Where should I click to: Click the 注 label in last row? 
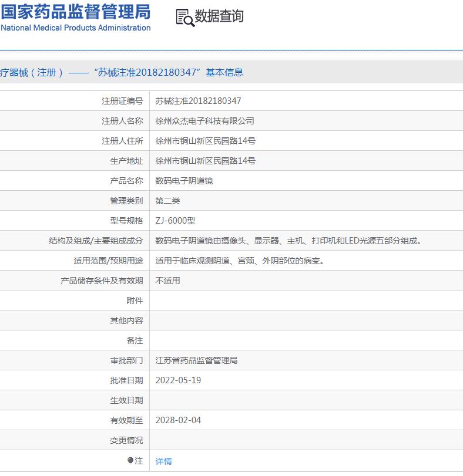pos(139,461)
